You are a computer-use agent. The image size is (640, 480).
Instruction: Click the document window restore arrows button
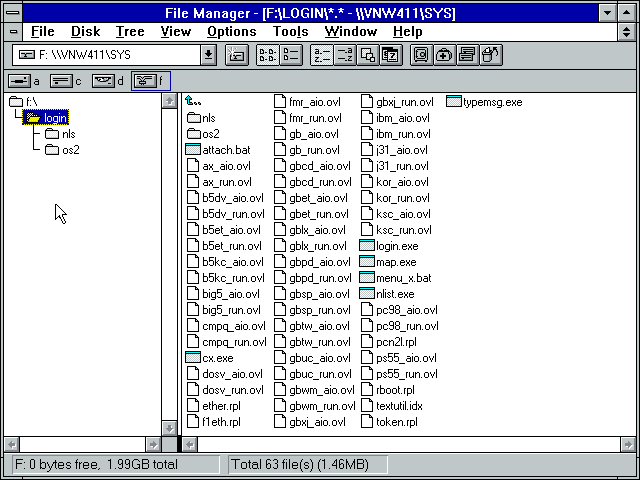pos(627,31)
